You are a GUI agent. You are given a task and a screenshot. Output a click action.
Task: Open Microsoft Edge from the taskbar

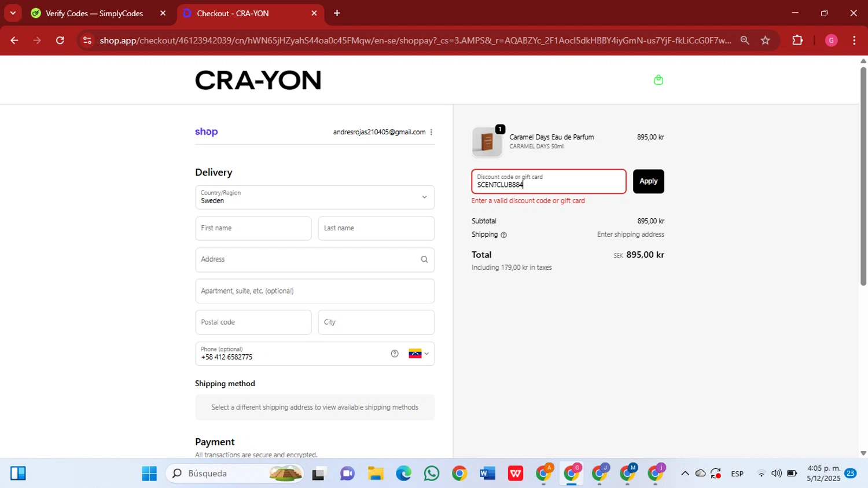403,474
